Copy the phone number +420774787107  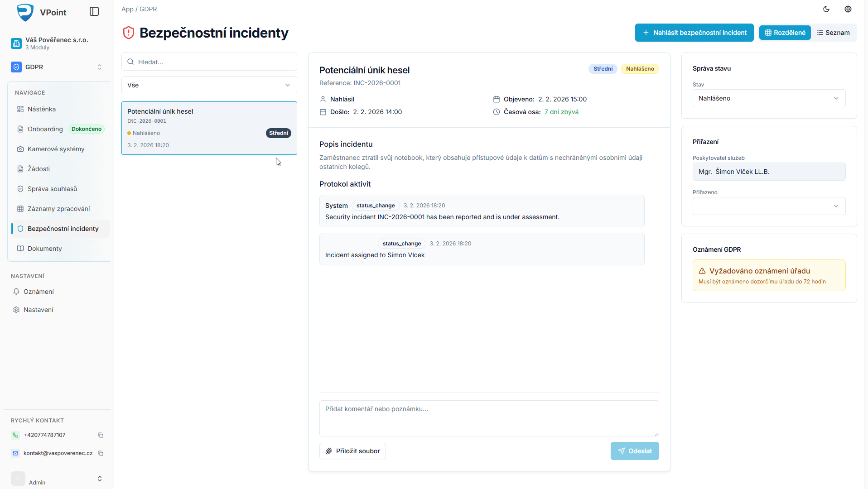coord(101,435)
